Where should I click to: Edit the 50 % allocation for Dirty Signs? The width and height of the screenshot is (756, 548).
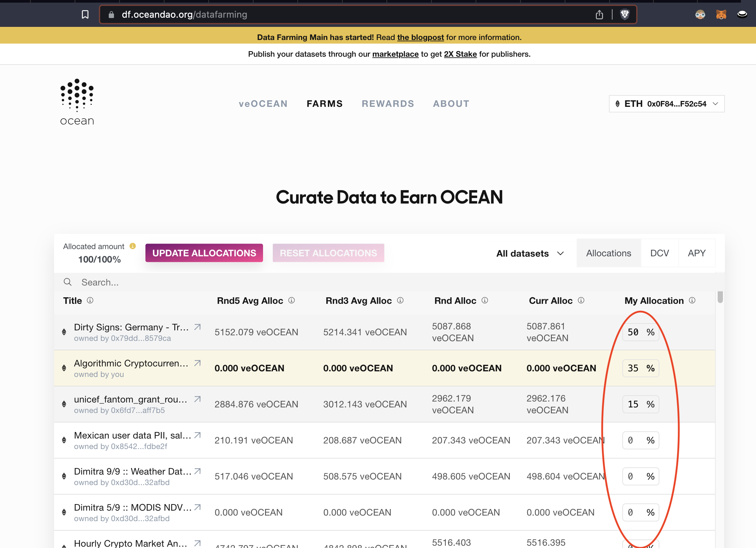(641, 332)
